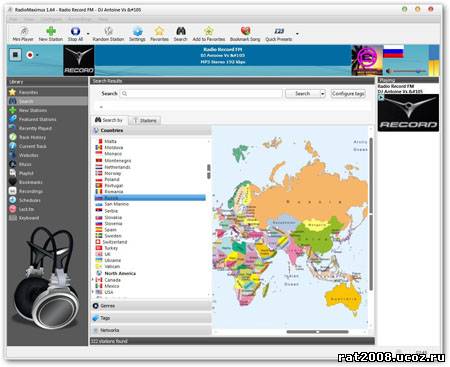The width and height of the screenshot is (450, 367).
Task: Toggle the red record button
Action: pos(30,55)
